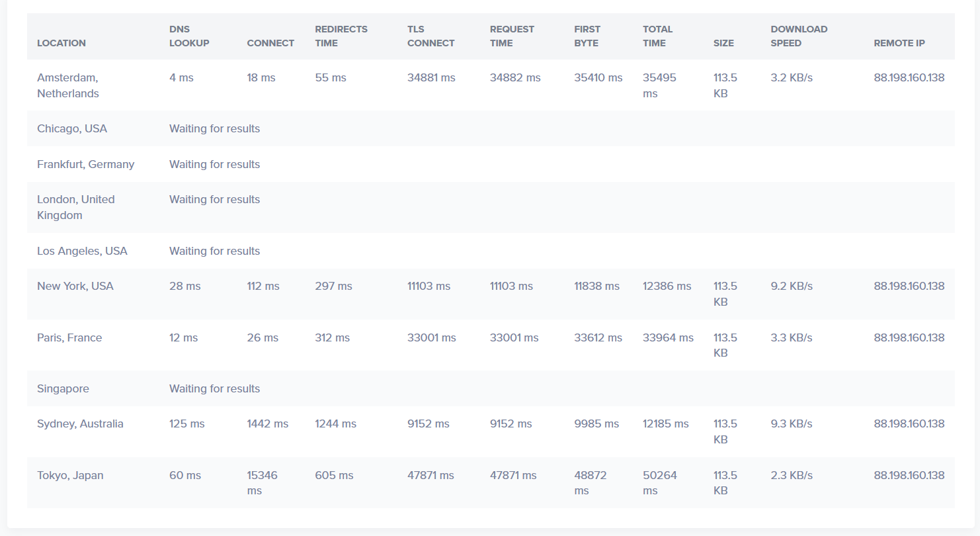Click Amsterdam's 3.2 KB/s download speed
The height and width of the screenshot is (536, 980).
click(792, 77)
